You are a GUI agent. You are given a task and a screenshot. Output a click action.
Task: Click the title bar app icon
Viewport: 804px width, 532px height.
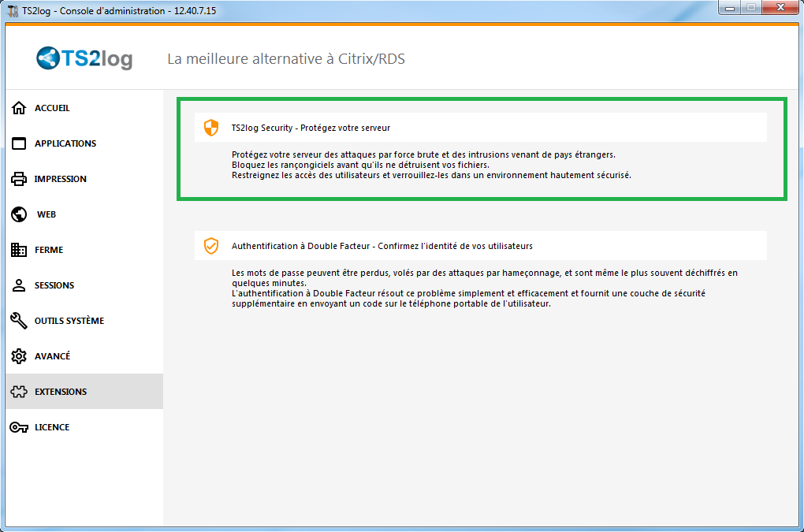coord(13,10)
